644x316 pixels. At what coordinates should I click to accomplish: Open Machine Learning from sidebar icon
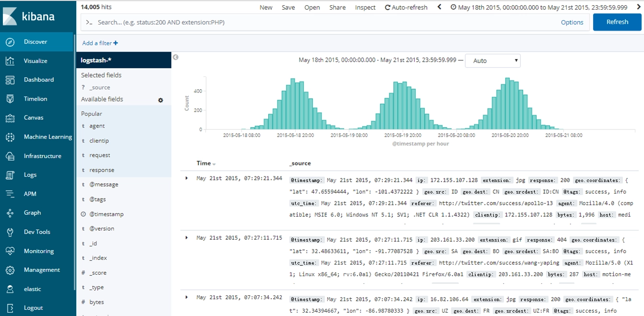tap(10, 137)
